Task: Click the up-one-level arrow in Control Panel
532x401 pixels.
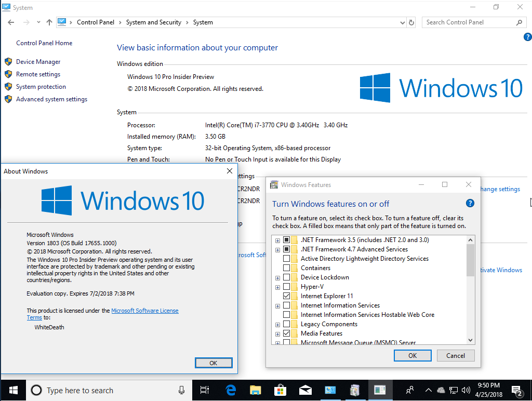Action: tap(49, 22)
